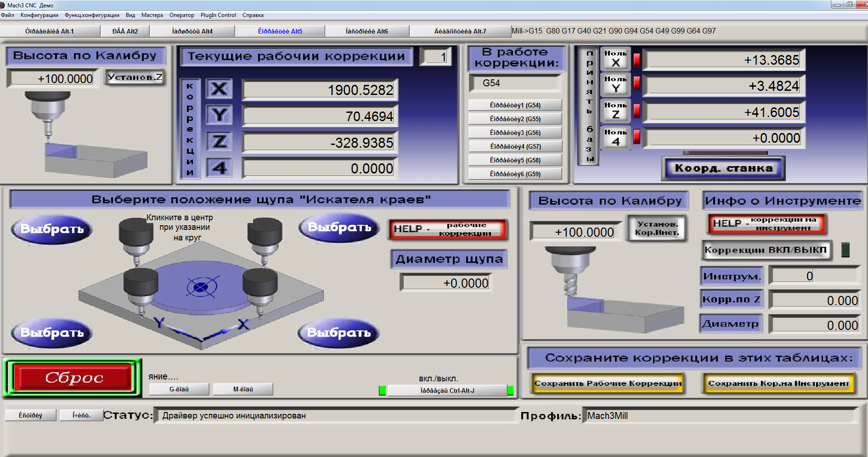Click the Y axis correction icon
Image resolution: width=868 pixels, height=457 pixels.
tap(219, 115)
